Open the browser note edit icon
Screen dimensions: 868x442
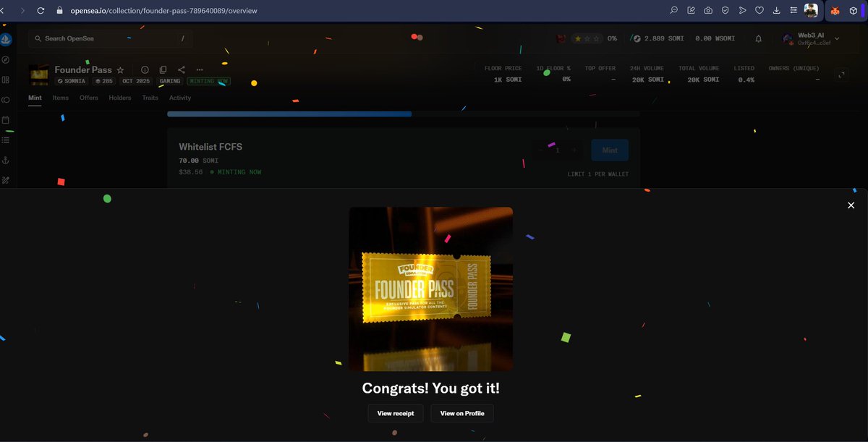click(691, 10)
